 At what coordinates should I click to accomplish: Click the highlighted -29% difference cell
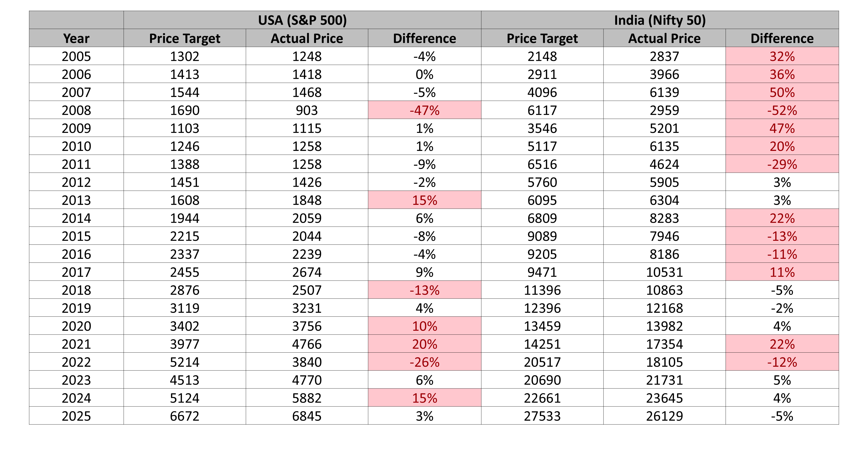point(782,164)
